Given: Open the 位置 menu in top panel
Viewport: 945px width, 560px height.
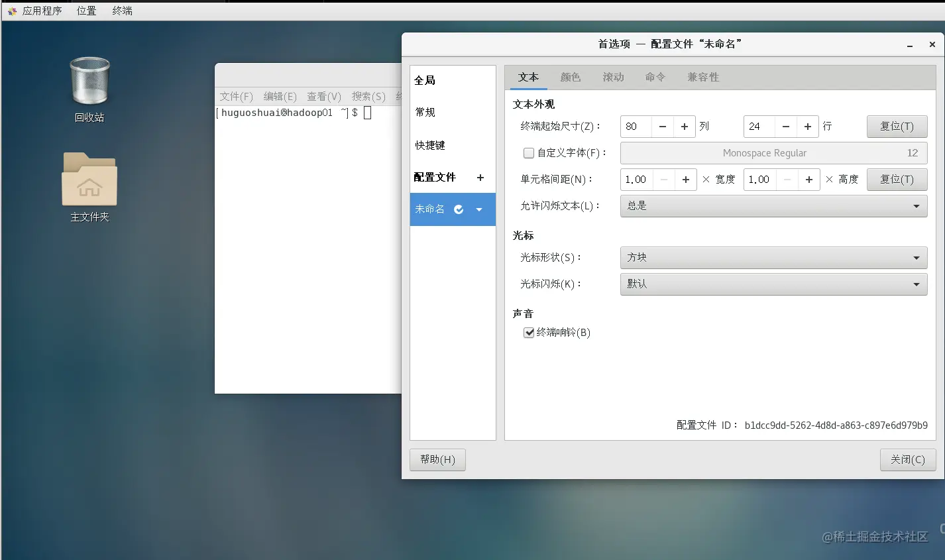Looking at the screenshot, I should pos(86,11).
